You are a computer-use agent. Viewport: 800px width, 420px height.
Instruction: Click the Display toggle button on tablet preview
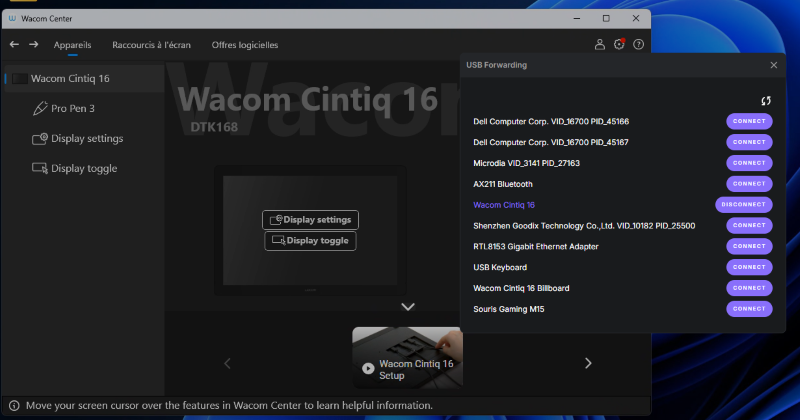coord(310,241)
